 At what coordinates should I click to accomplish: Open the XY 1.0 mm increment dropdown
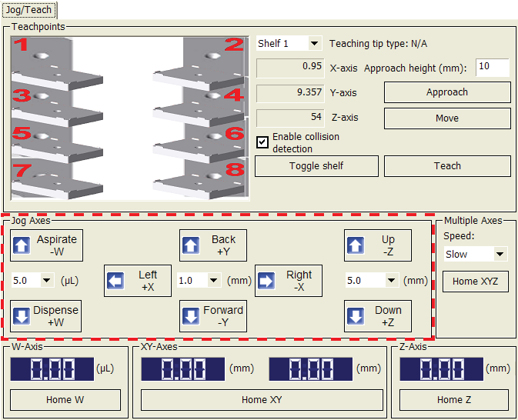(x=212, y=281)
